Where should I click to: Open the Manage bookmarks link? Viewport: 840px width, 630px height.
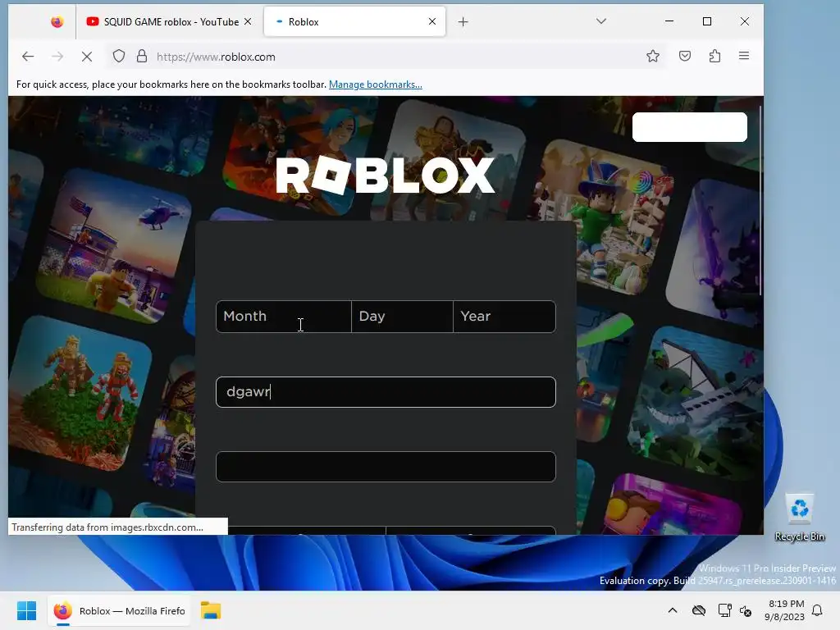(376, 84)
